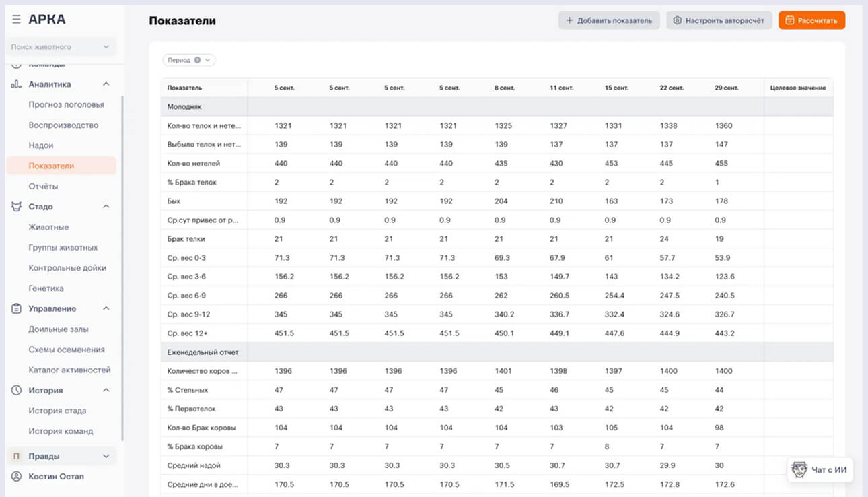This screenshot has height=497, width=868.
Task: Select the cell showing 340.2
Action: [505, 314]
